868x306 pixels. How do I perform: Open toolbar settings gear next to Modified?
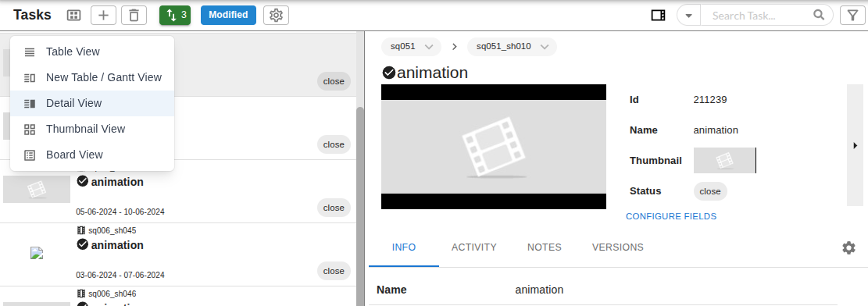(277, 16)
